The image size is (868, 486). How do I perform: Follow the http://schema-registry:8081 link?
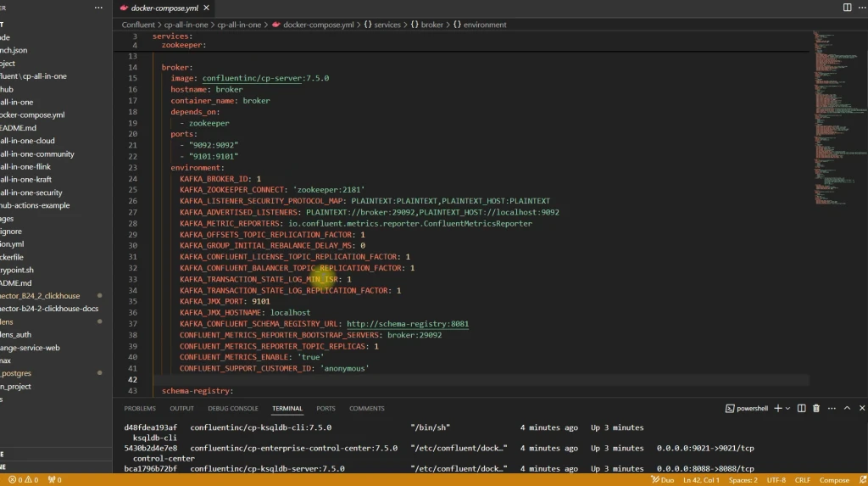coord(407,323)
